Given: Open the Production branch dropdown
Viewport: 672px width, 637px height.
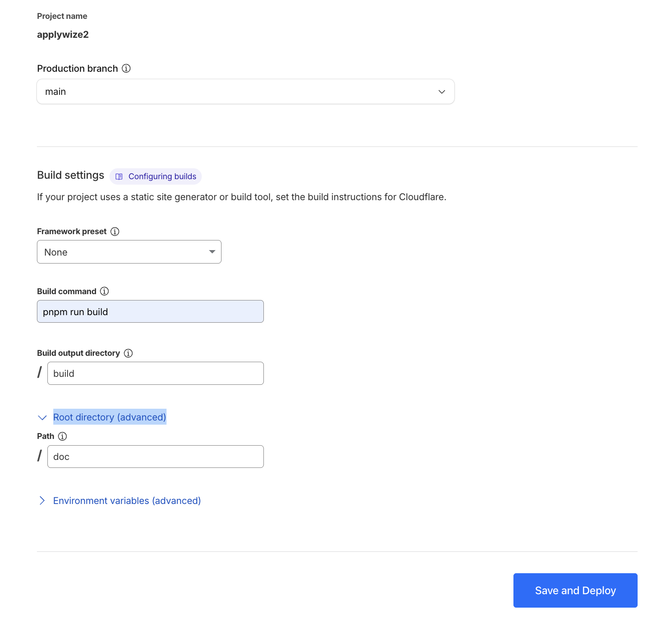Looking at the screenshot, I should coord(245,91).
